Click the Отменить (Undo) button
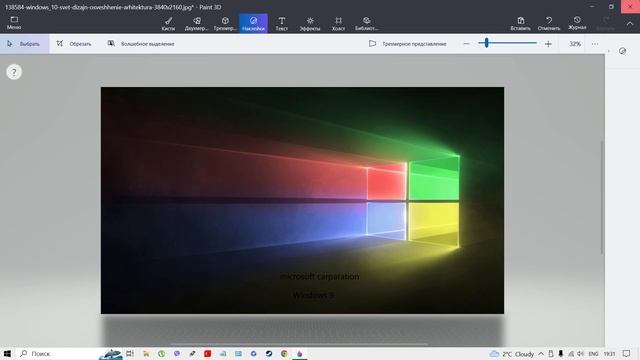640x360 pixels. pos(549,24)
